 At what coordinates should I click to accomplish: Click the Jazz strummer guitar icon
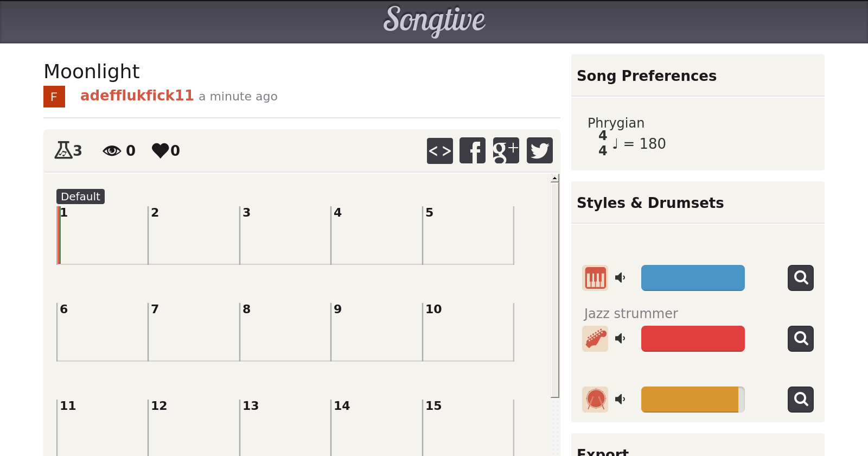tap(595, 339)
